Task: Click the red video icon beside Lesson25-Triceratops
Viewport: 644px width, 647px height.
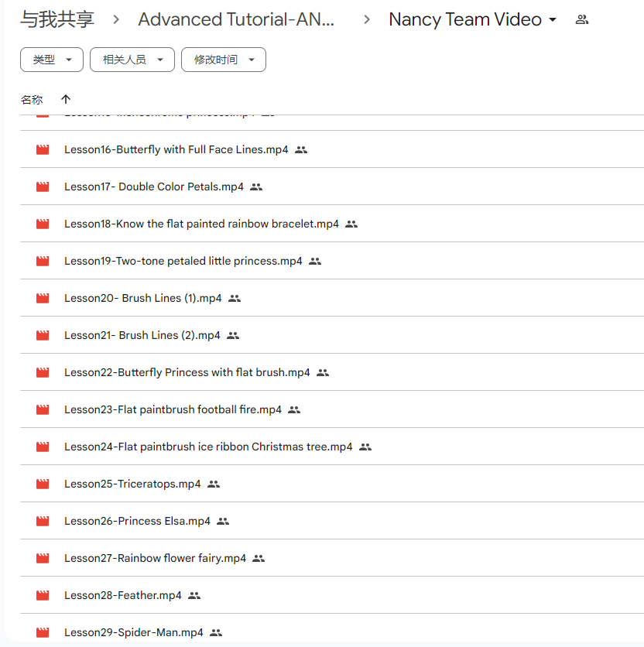Action: click(x=43, y=484)
